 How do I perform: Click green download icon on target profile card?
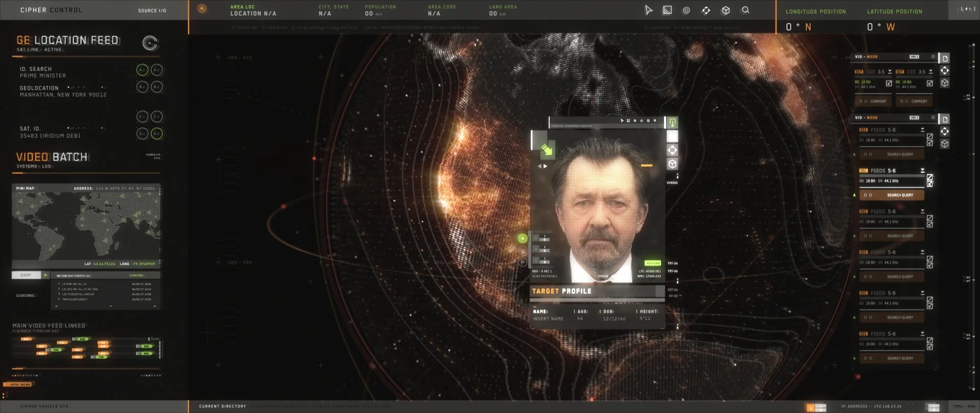point(672,122)
